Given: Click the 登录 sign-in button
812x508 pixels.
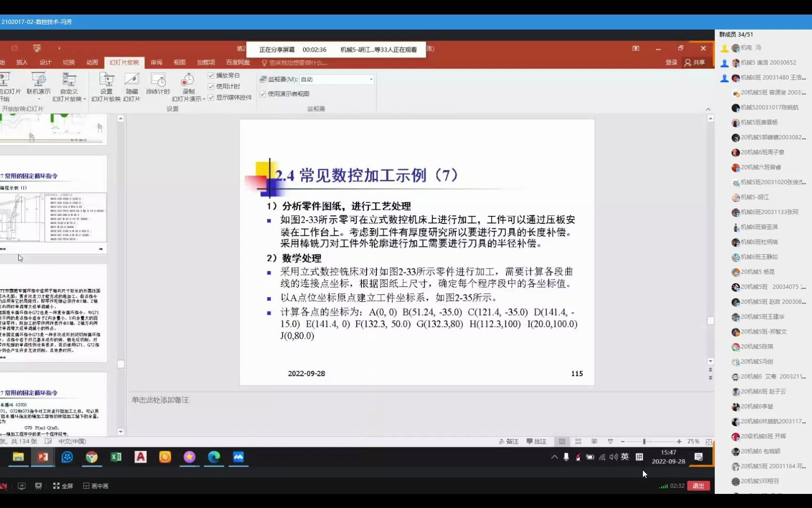Looking at the screenshot, I should (671, 63).
